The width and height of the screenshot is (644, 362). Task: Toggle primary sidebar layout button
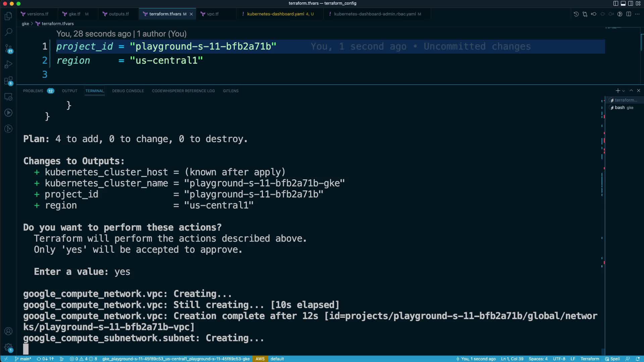[x=615, y=3]
